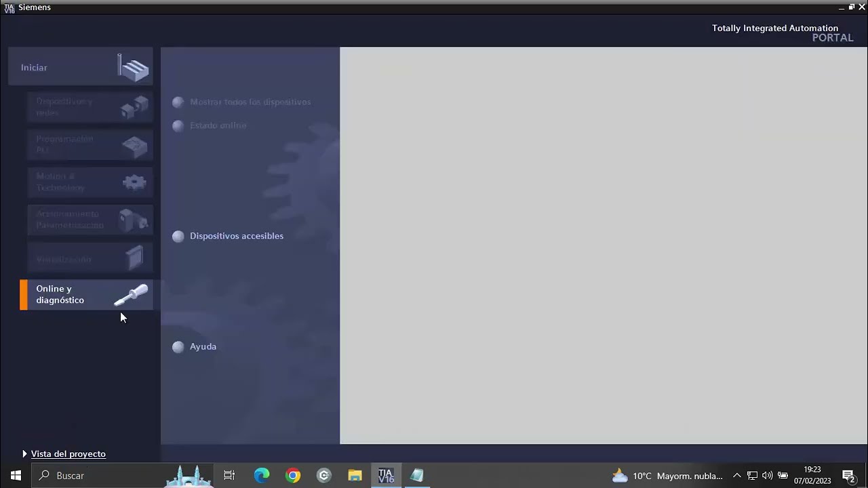Open the Windows notification center

(848, 476)
